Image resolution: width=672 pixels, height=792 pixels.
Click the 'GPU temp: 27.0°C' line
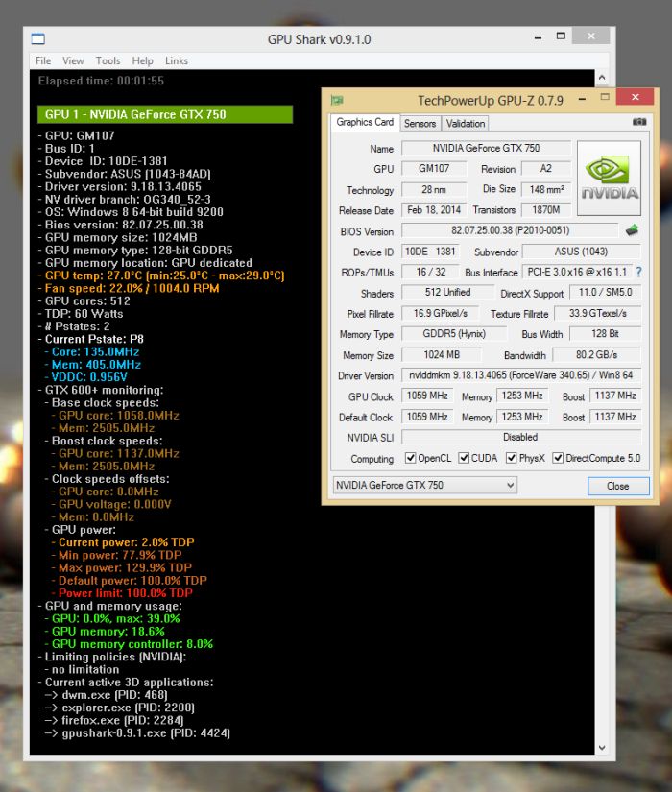pos(161,276)
